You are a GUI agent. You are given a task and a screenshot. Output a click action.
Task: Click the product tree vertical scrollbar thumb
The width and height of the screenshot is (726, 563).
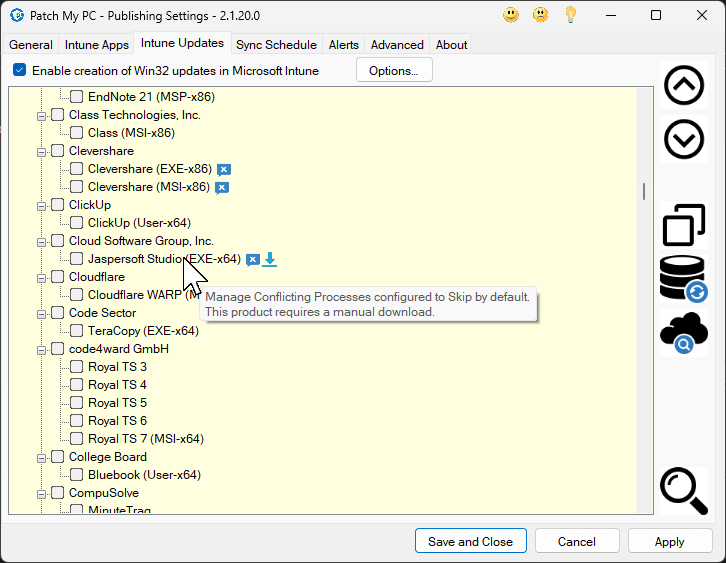pyautogui.click(x=644, y=192)
